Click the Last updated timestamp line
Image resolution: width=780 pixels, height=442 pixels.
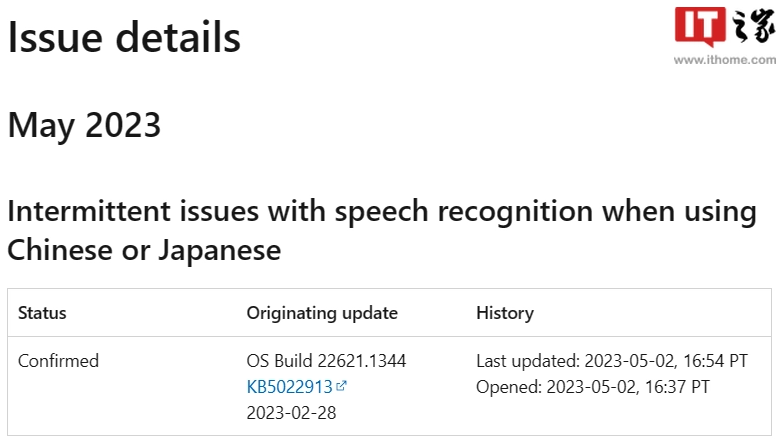pos(611,361)
